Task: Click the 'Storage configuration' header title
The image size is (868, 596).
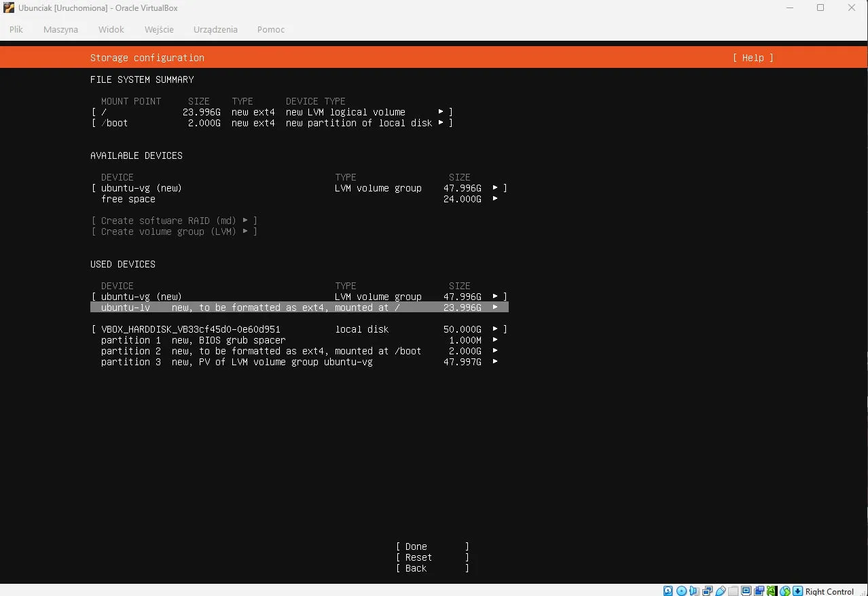Action: point(147,58)
